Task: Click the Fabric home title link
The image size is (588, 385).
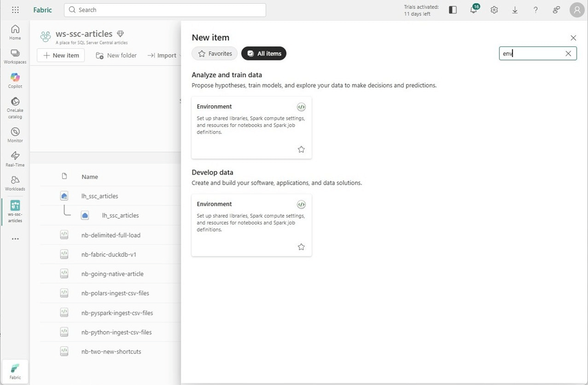Action: [43, 10]
